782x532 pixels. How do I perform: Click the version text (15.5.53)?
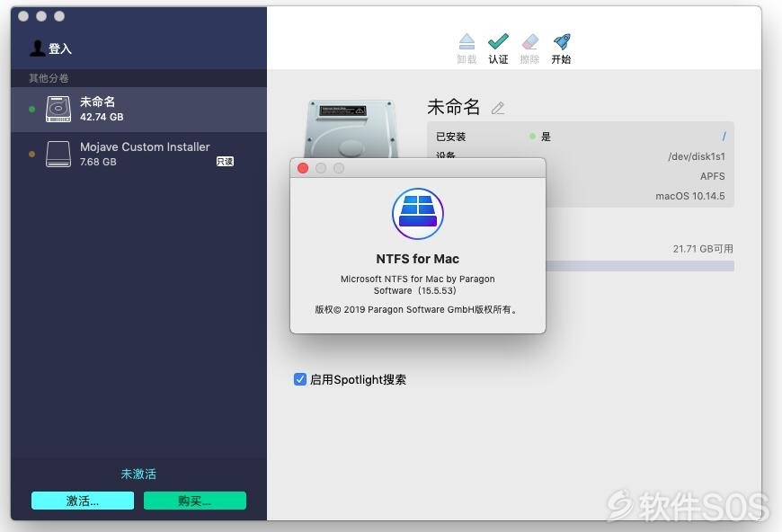click(438, 290)
